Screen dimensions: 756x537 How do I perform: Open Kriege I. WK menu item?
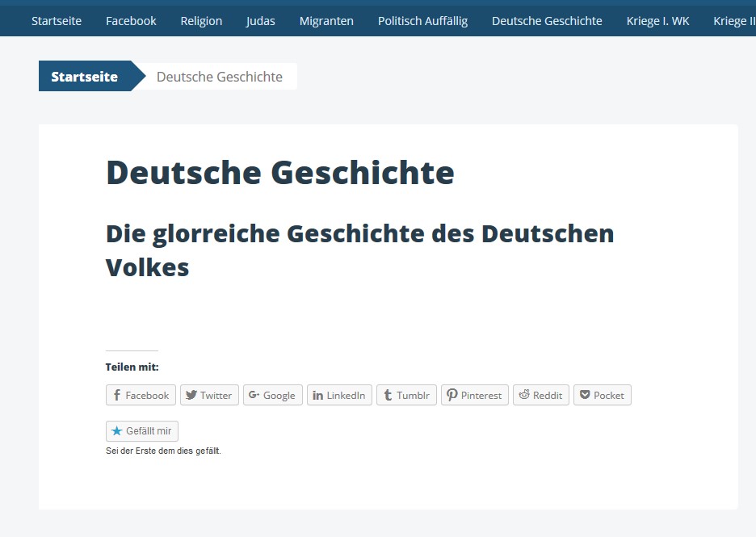(657, 21)
